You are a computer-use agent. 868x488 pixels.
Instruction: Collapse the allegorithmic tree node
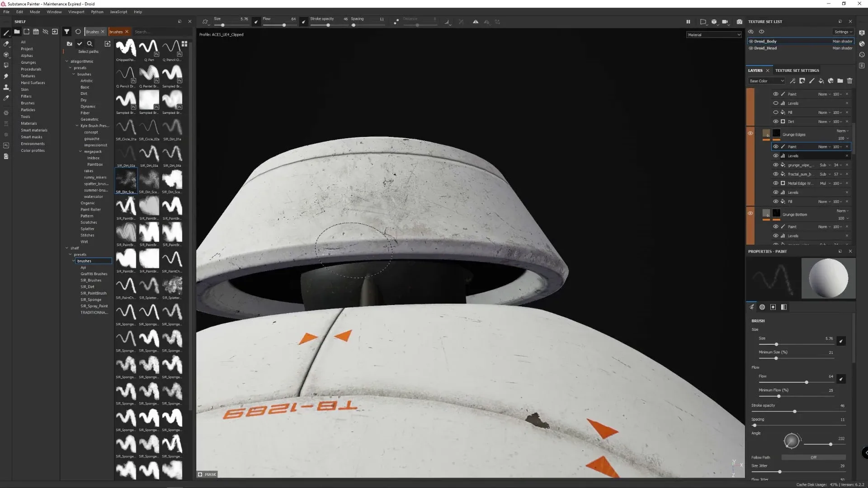click(67, 61)
